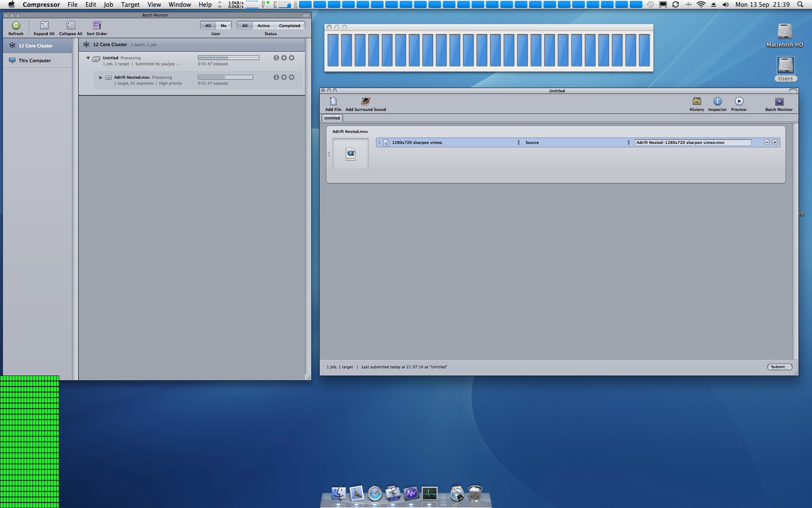The width and height of the screenshot is (812, 508).
Task: Click the Expand All icon
Action: [x=44, y=25]
